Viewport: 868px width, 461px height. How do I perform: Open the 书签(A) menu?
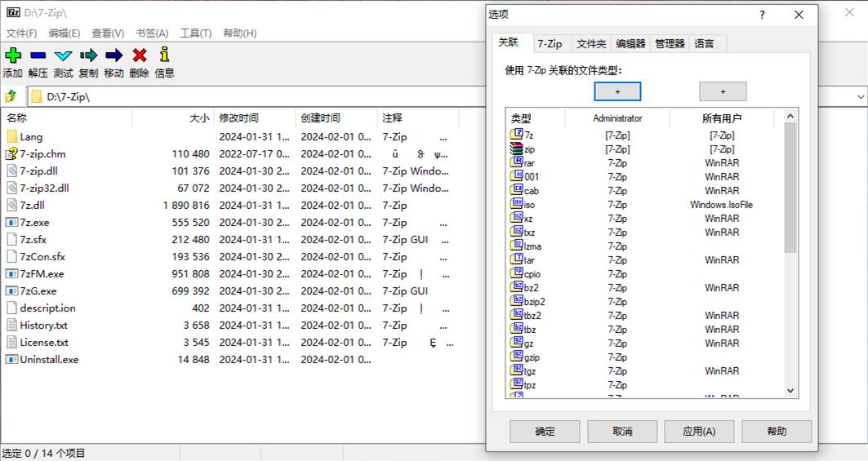[152, 33]
